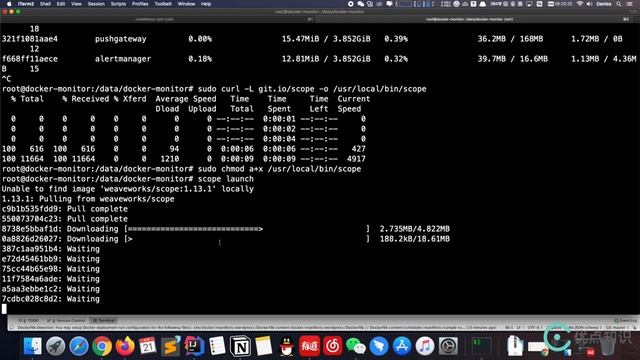The height and width of the screenshot is (360, 640).
Task: Click the '7cdbc028c8d2: Waiting' line
Action: (51, 299)
